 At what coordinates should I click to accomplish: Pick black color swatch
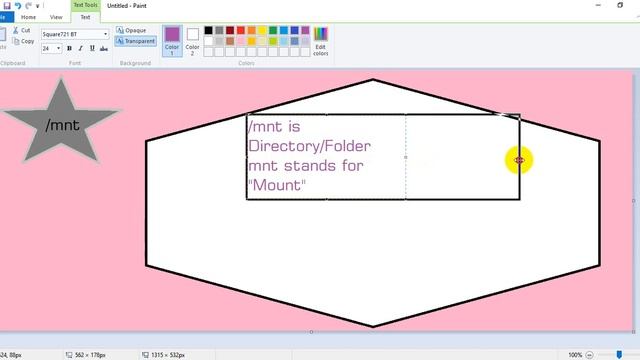209,30
